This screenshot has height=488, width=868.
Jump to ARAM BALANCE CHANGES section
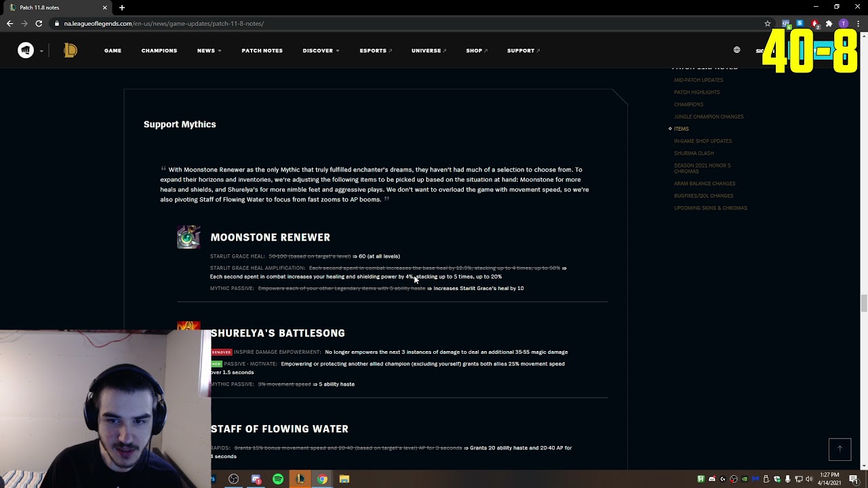tap(705, 184)
